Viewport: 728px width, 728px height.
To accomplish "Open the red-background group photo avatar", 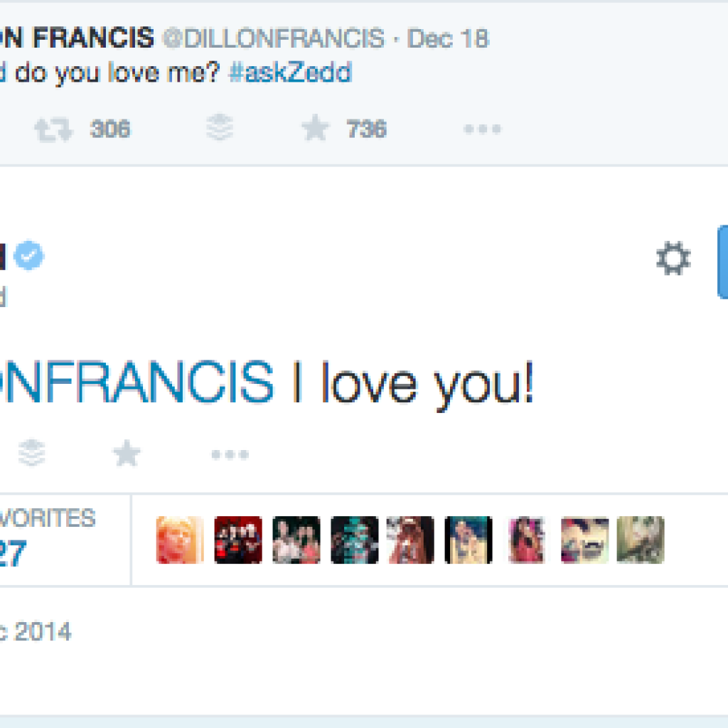I will (x=238, y=540).
